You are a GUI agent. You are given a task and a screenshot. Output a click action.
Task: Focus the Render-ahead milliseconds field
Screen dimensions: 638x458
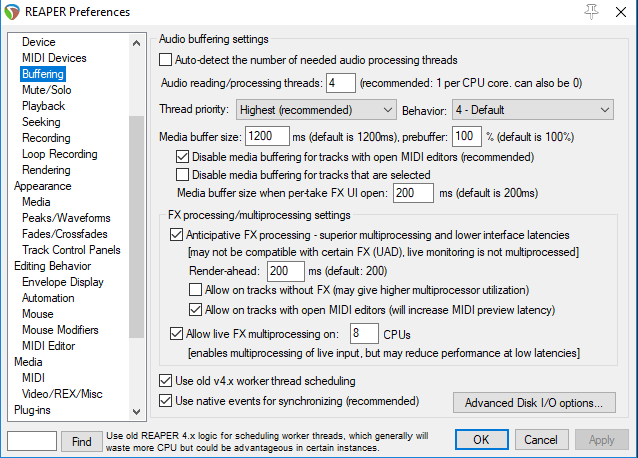286,271
